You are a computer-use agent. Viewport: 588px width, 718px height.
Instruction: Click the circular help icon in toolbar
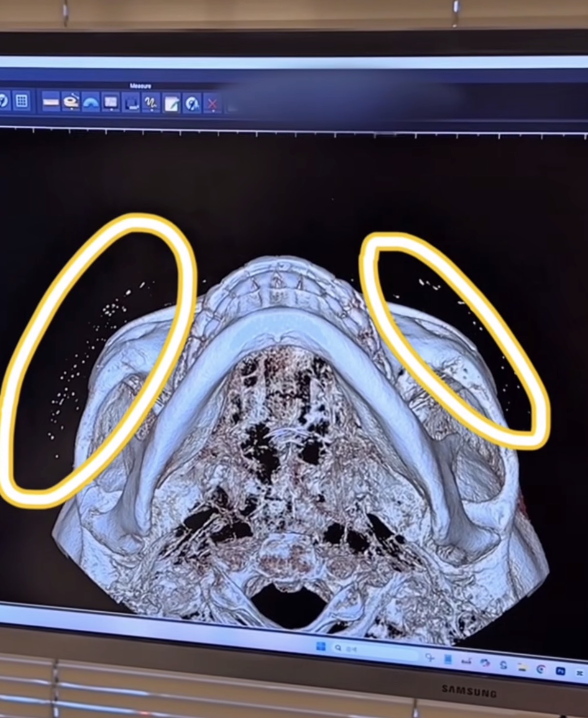3,101
